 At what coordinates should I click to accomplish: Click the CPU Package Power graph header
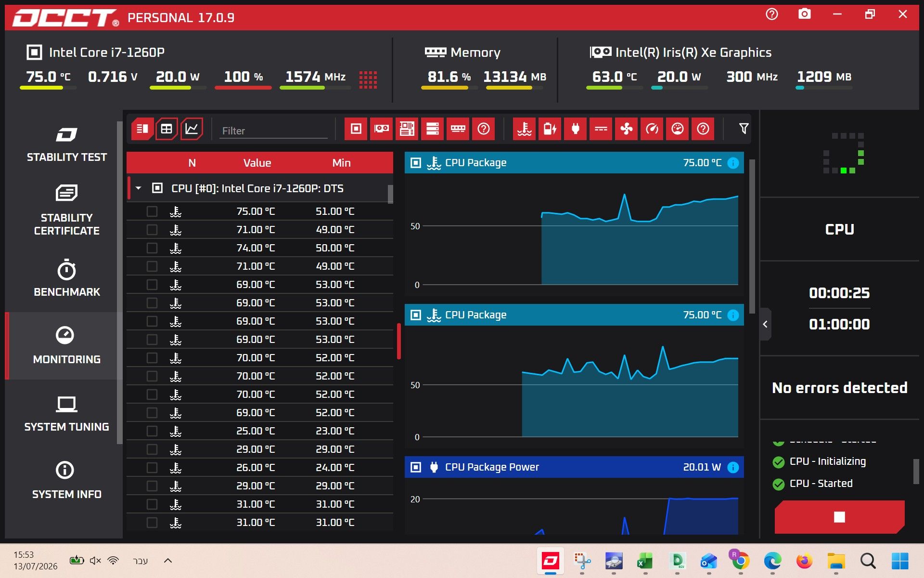574,467
